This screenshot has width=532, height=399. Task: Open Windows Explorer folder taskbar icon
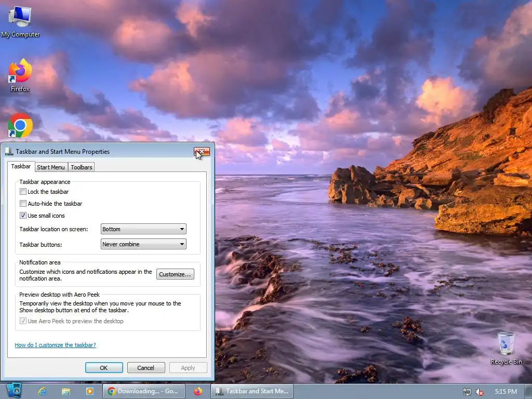pyautogui.click(x=66, y=391)
